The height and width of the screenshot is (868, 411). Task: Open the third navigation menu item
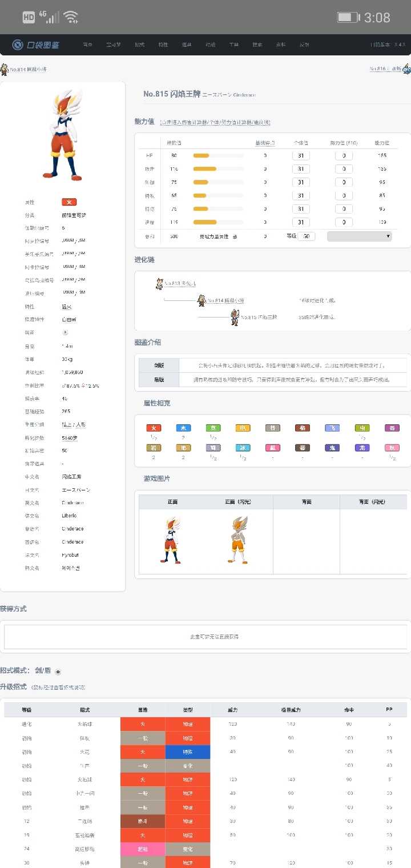[x=140, y=45]
